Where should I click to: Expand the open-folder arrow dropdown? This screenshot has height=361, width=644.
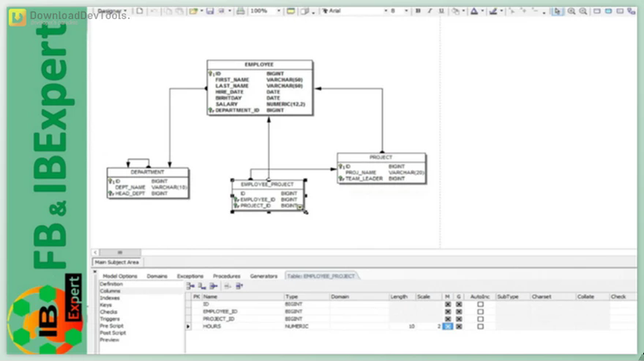click(x=201, y=11)
